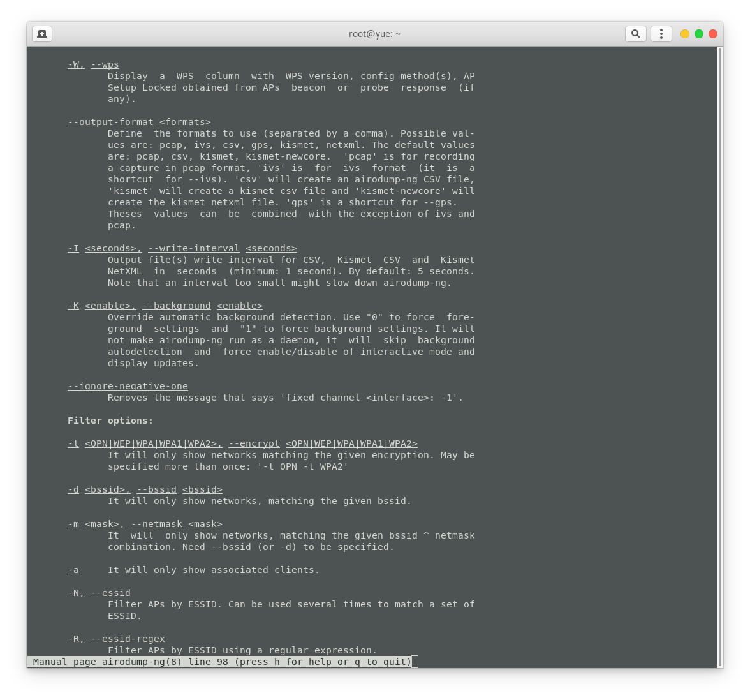The image size is (750, 700).
Task: Click the --output-format <formats> heading
Action: [x=139, y=122]
